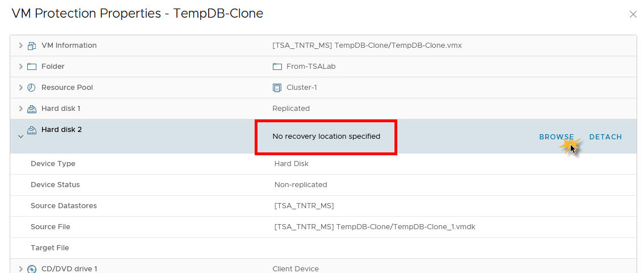Click the Resource Pool icon

[31, 88]
